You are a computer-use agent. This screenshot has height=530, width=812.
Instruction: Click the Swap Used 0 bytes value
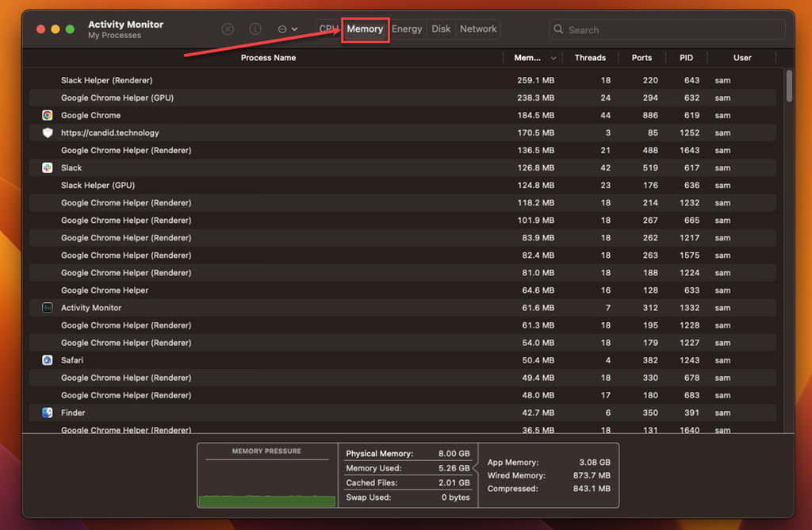pyautogui.click(x=455, y=497)
